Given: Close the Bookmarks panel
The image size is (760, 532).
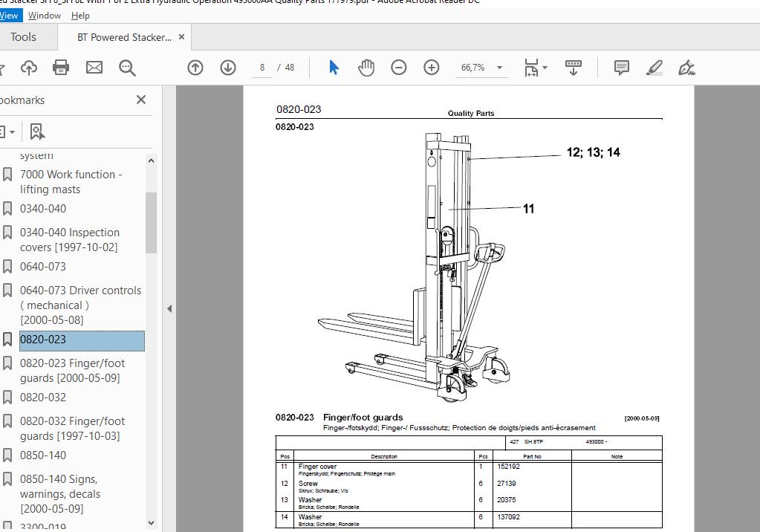Looking at the screenshot, I should point(141,100).
